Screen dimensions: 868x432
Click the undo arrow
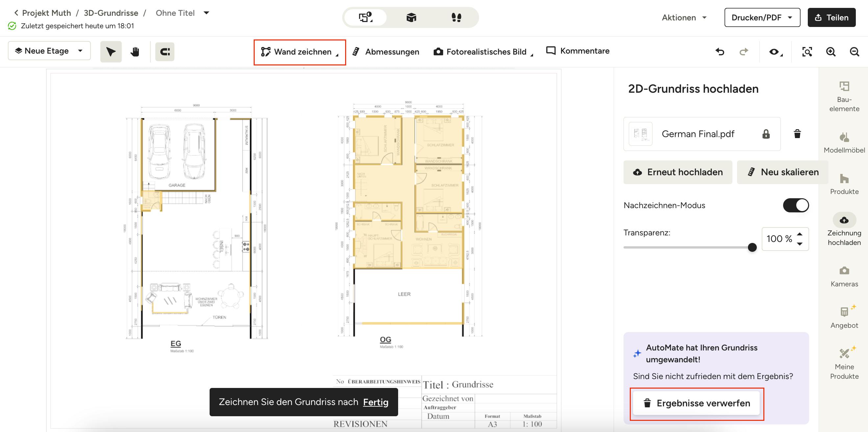720,52
